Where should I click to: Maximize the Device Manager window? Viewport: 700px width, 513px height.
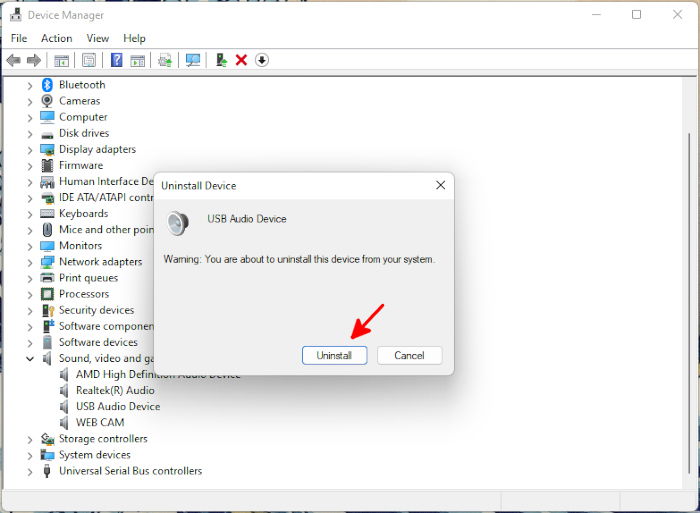click(637, 15)
